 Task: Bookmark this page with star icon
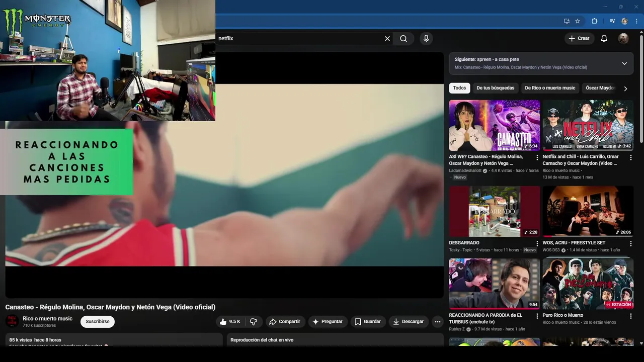(x=578, y=21)
